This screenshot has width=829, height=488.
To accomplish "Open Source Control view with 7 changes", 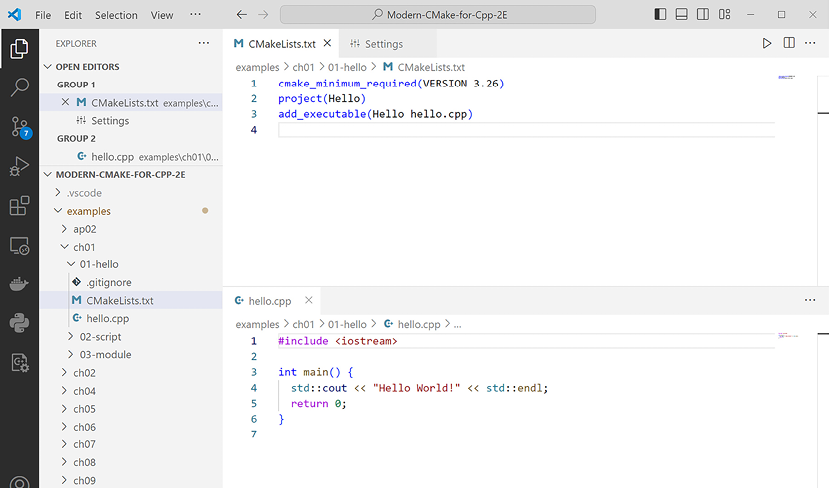I will [x=19, y=127].
